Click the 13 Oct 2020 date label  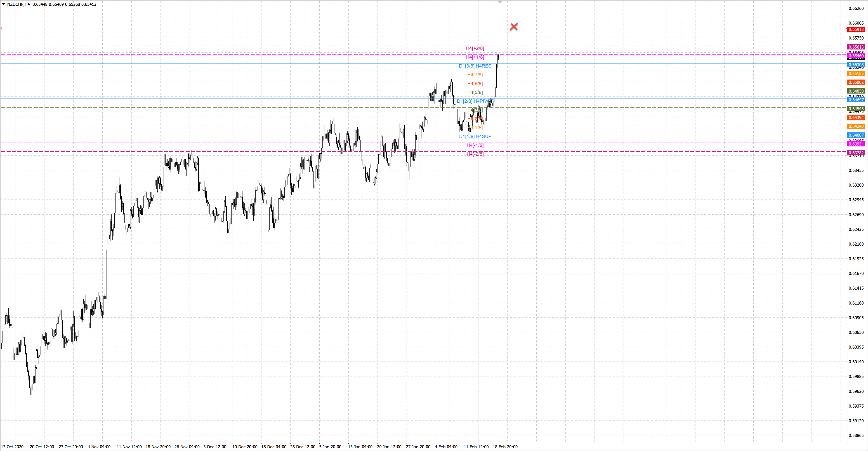point(12,447)
